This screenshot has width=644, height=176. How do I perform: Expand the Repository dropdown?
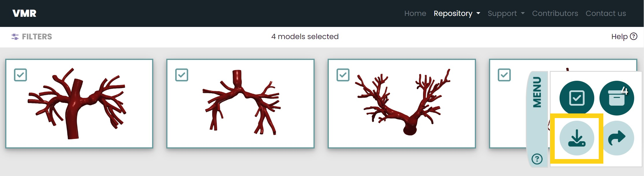coord(457,13)
